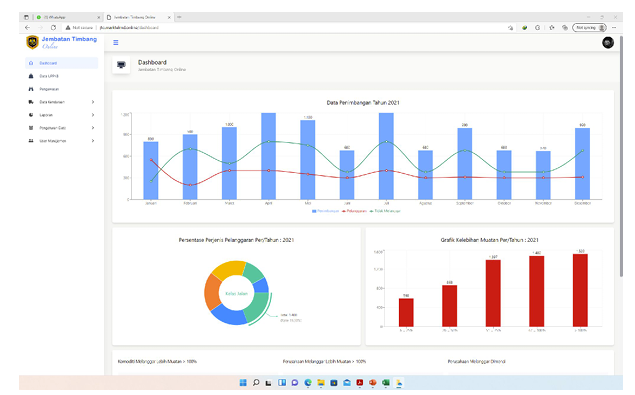This screenshot has height=395, width=635.
Task: Click the Data UPPKB weight icon
Action: point(31,76)
